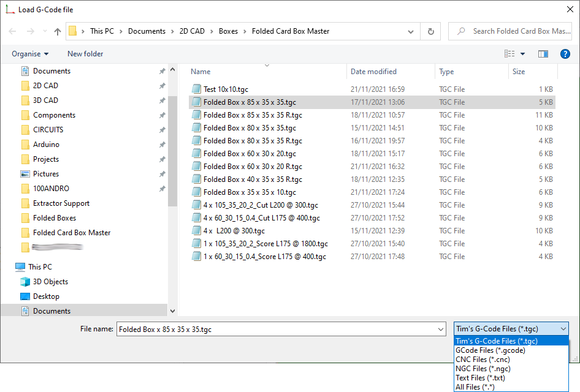Open the 2D CAD sidebar folder
The image size is (580, 392).
pyautogui.click(x=45, y=86)
